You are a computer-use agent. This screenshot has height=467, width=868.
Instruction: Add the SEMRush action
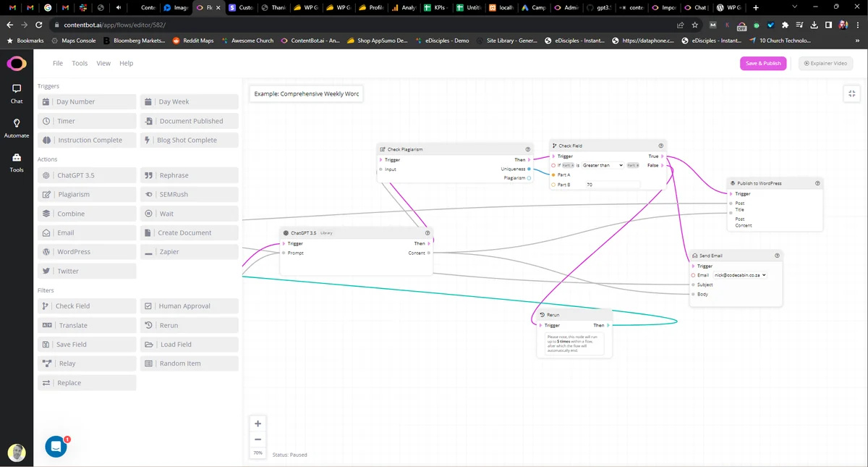[x=189, y=195]
